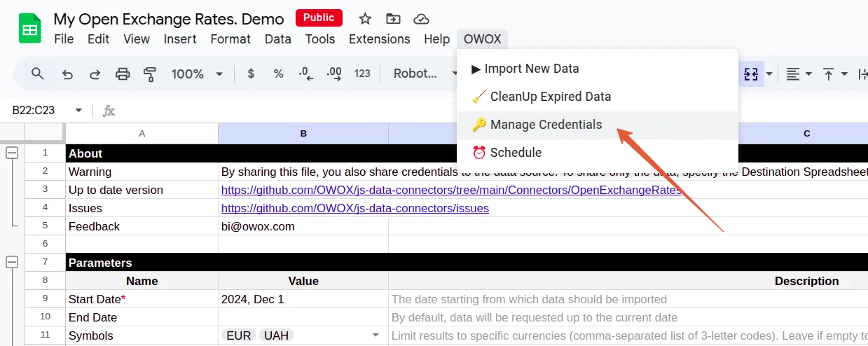868x346 pixels.
Task: Apply currency format dollar icon
Action: [251, 74]
